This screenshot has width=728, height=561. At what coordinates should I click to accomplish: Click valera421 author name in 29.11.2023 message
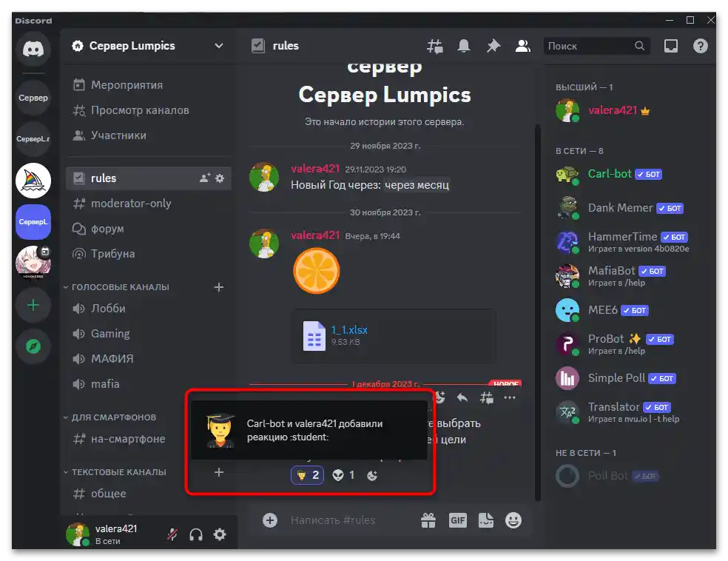(315, 169)
